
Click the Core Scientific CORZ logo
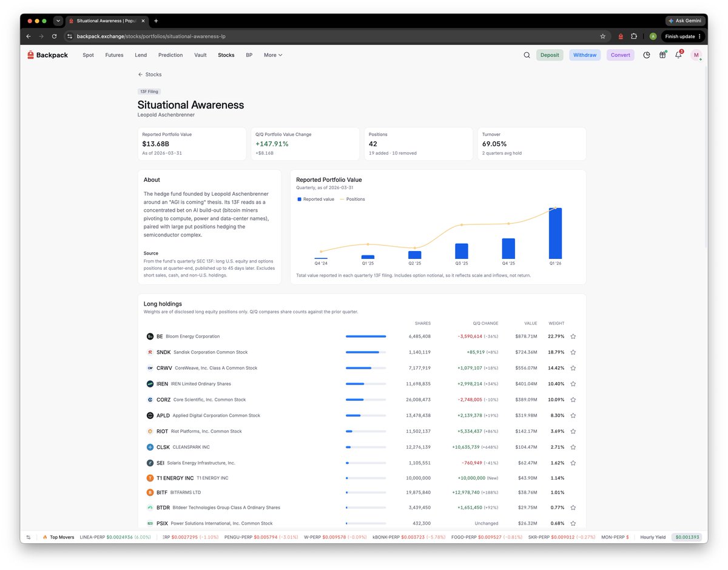pos(150,400)
